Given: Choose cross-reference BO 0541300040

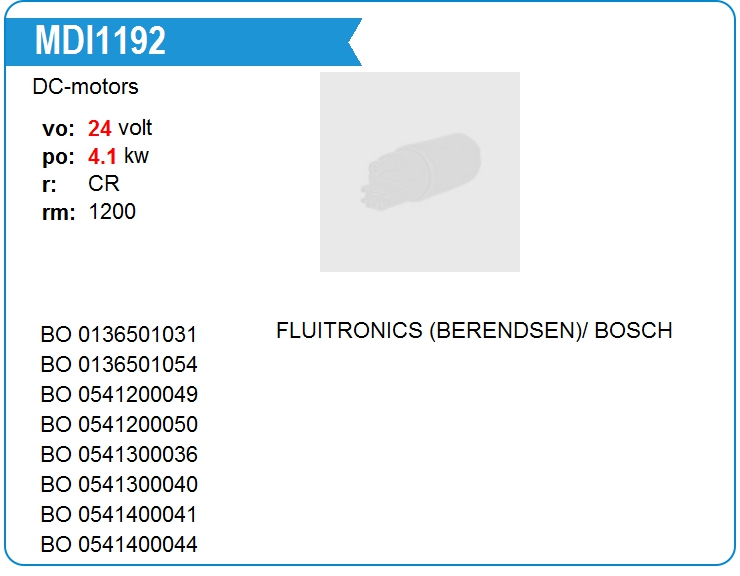Looking at the screenshot, I should tap(119, 484).
